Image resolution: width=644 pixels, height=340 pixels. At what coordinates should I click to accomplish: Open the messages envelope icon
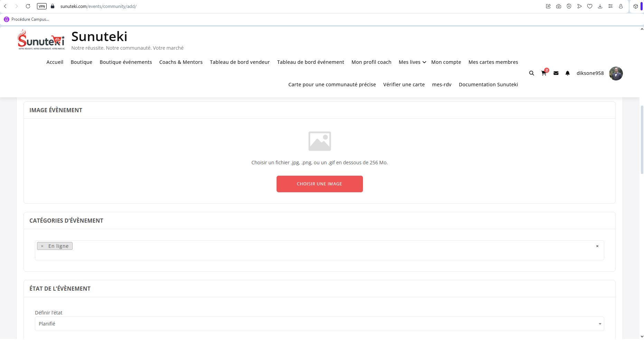tap(556, 73)
